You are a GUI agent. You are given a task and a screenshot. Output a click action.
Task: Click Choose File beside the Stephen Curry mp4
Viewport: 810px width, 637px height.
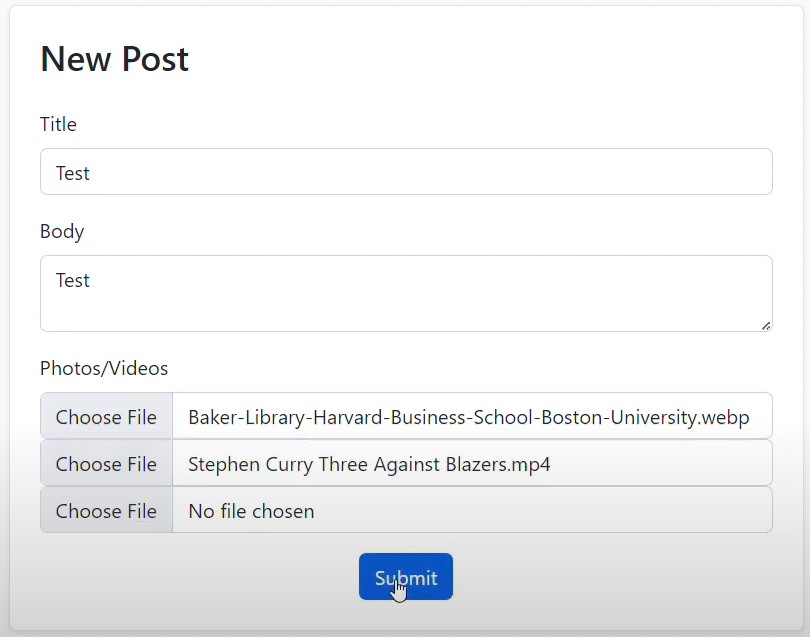point(106,464)
